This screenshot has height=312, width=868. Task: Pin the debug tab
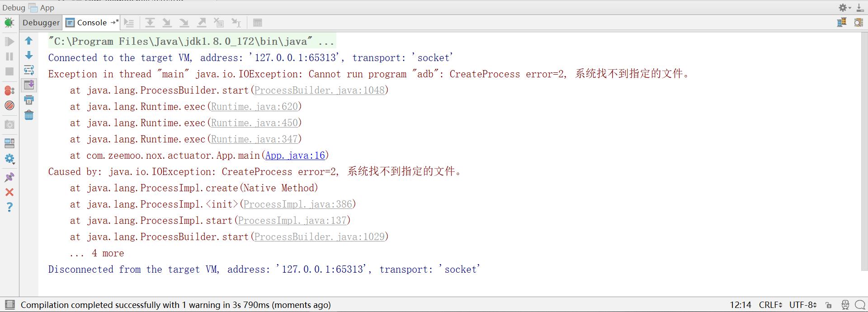pyautogui.click(x=9, y=177)
